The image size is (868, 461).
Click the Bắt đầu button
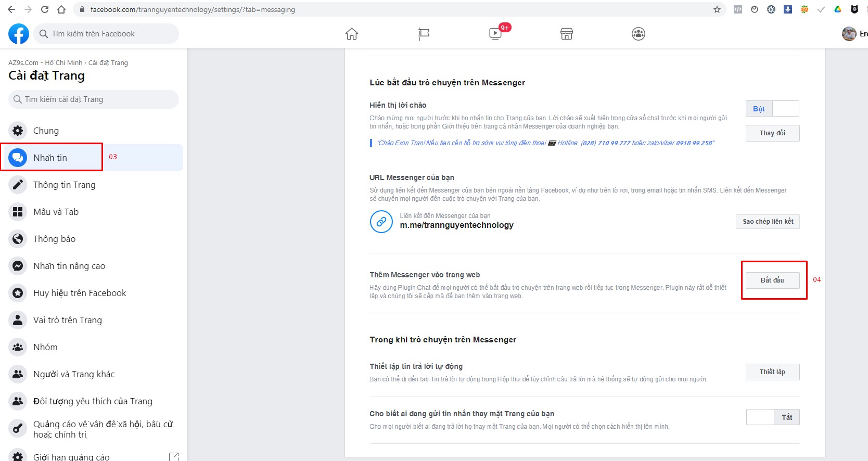772,280
